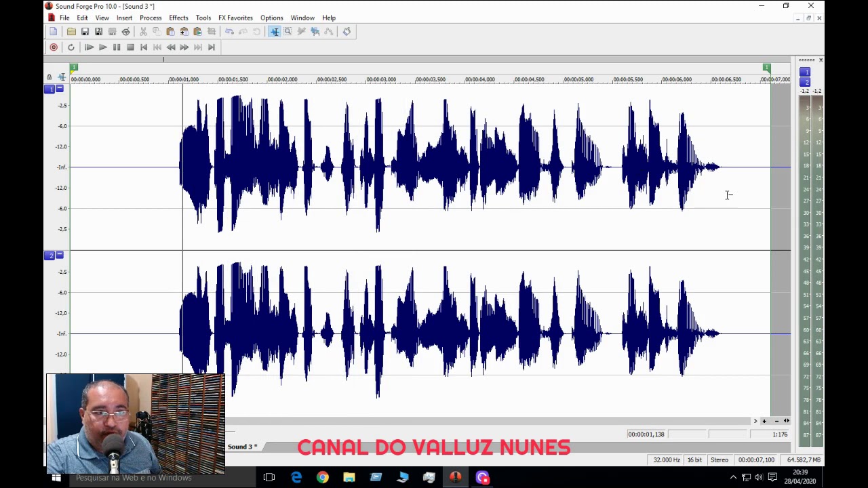Pause playback

pyautogui.click(x=116, y=47)
